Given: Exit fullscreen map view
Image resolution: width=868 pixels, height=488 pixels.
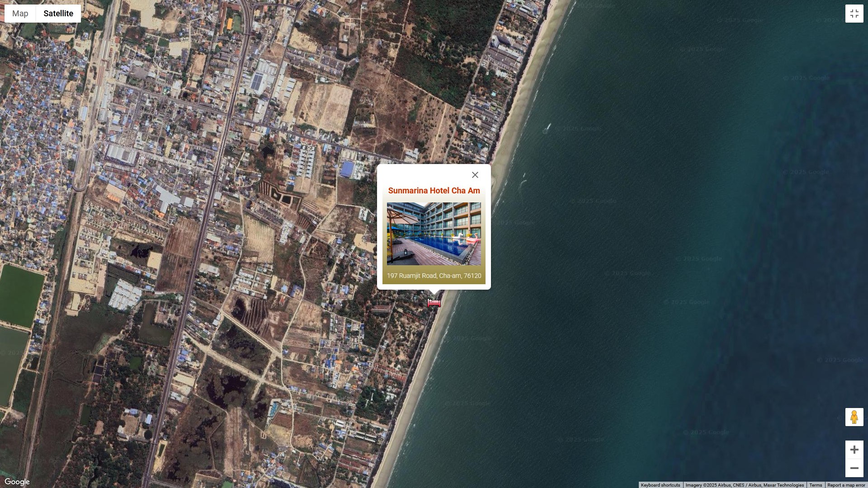Looking at the screenshot, I should click(854, 14).
